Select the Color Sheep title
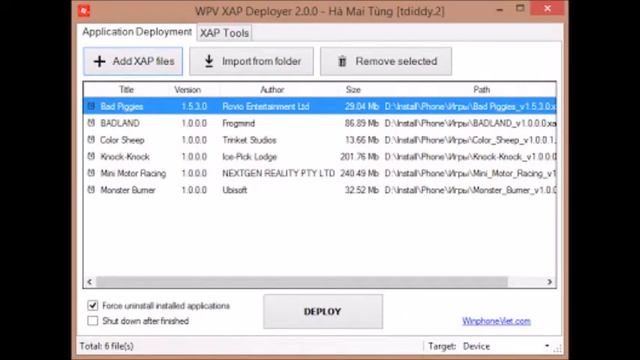The height and width of the screenshot is (360, 640). (x=122, y=140)
